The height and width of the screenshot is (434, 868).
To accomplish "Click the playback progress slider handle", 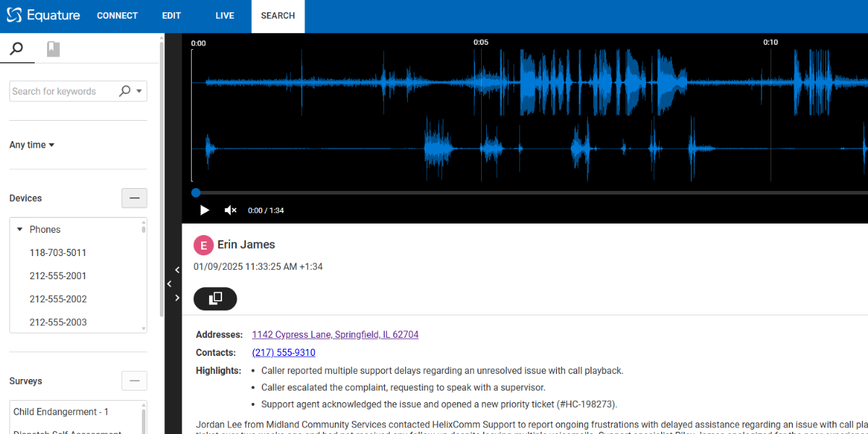I will pyautogui.click(x=196, y=192).
